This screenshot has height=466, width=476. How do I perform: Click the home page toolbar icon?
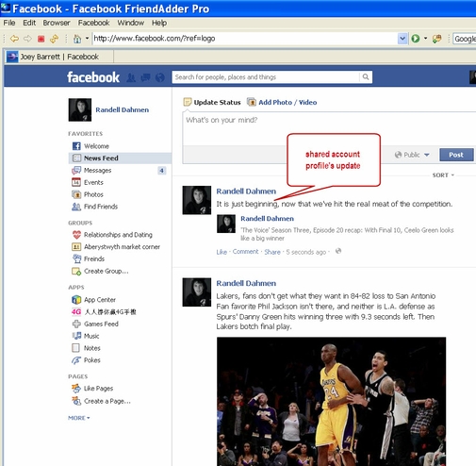pos(77,39)
